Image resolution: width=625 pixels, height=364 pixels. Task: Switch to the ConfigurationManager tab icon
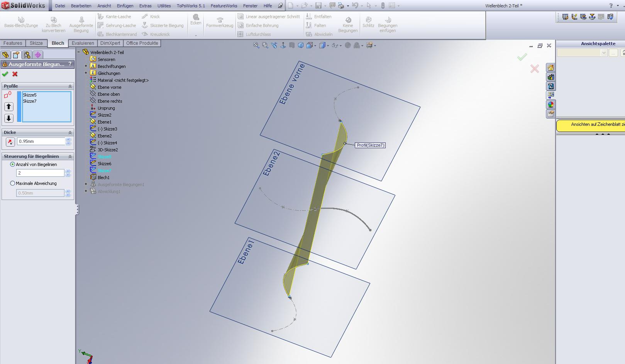(x=27, y=55)
